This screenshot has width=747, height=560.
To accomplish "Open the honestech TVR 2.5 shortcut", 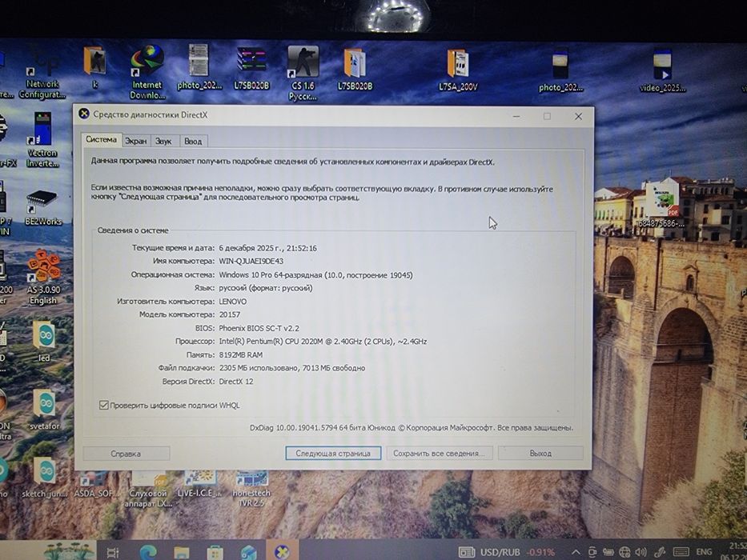I will (251, 490).
